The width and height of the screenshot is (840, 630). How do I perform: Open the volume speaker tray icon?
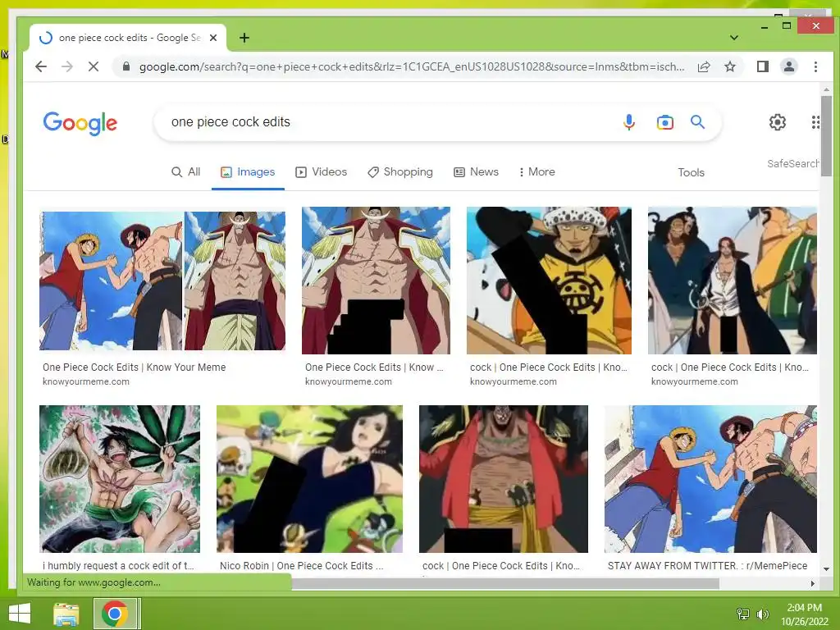click(x=762, y=614)
